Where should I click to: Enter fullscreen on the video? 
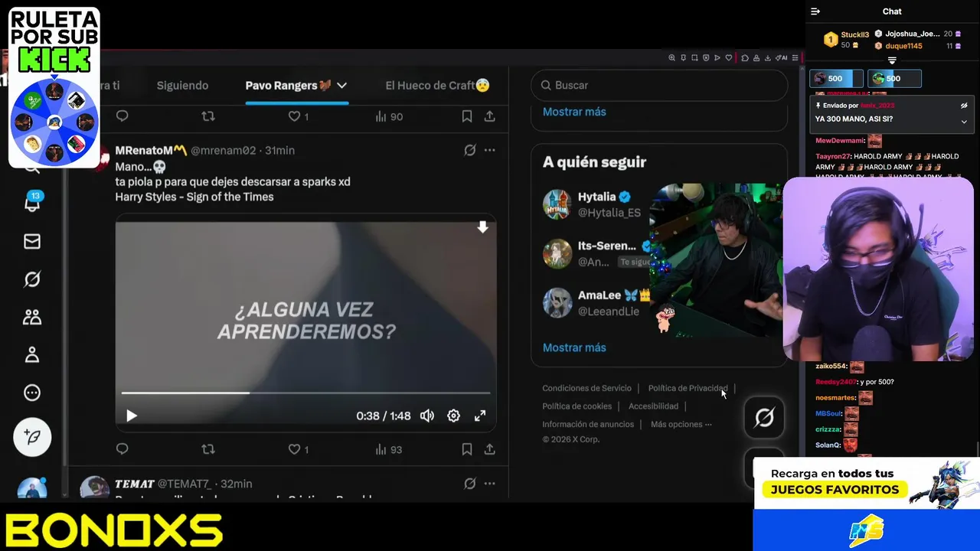point(480,416)
